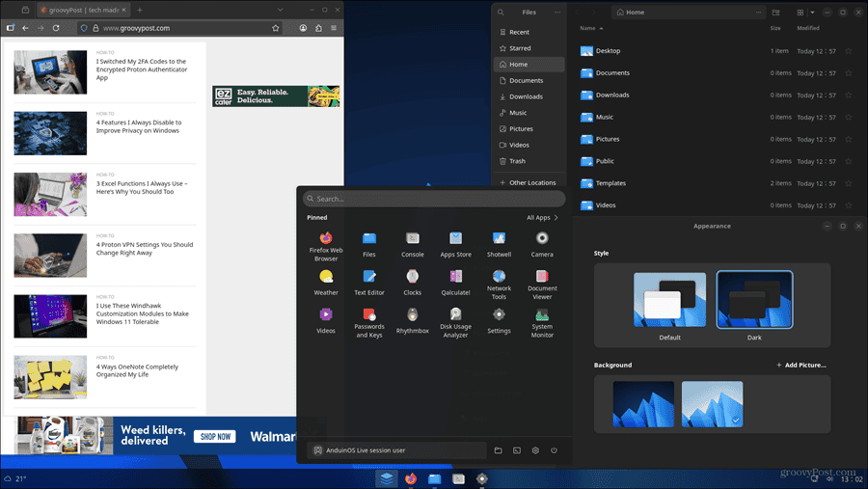Launch Qalculate! calculator
Viewport: 868px width, 489px height.
455,283
